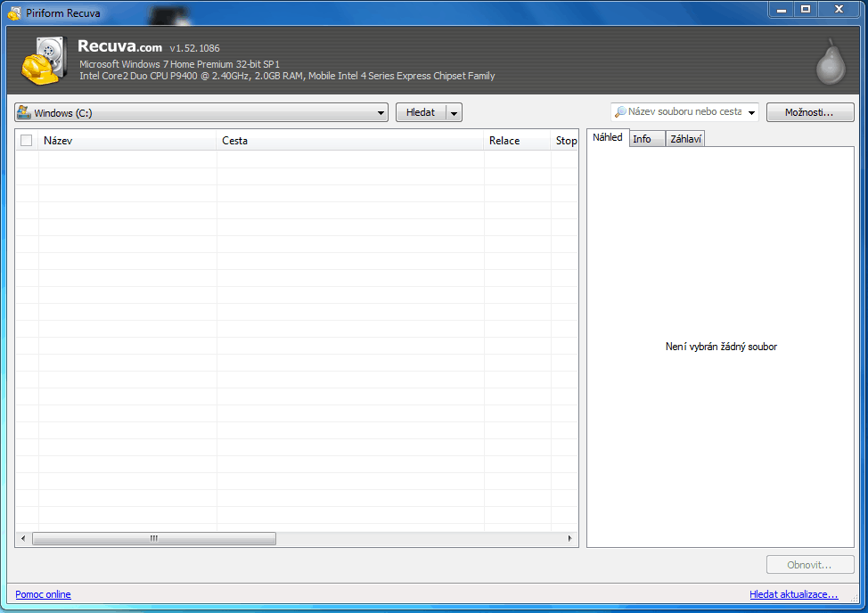The image size is (868, 613).
Task: Click the scroll left arrow
Action: click(23, 538)
